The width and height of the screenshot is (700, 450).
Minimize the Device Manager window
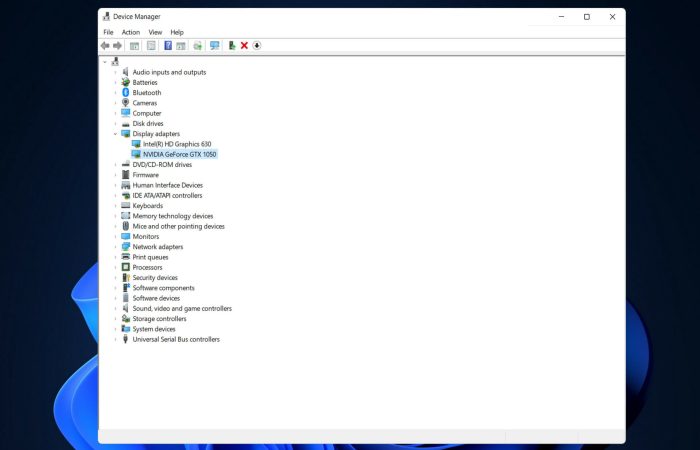[x=562, y=17]
